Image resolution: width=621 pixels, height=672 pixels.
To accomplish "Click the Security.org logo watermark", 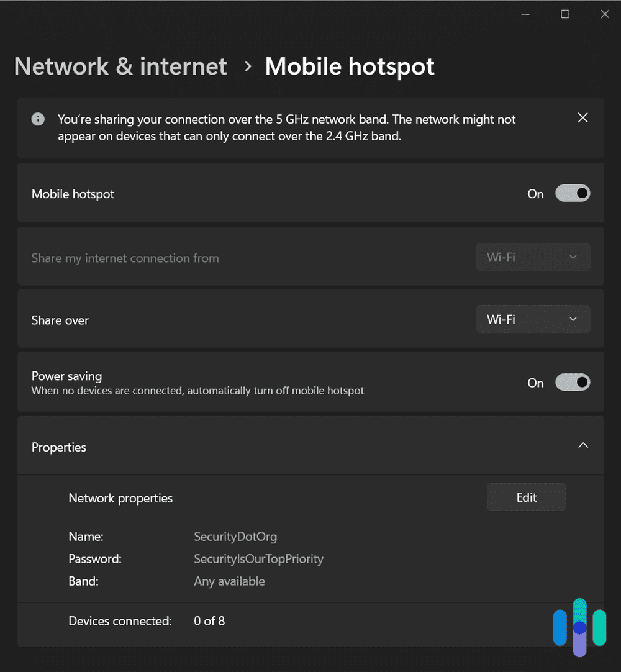I will click(579, 627).
